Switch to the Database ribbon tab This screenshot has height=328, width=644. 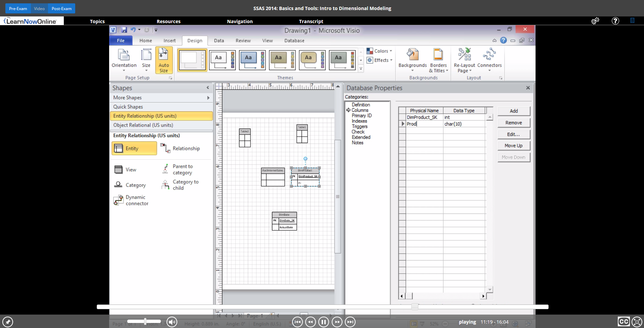click(294, 41)
